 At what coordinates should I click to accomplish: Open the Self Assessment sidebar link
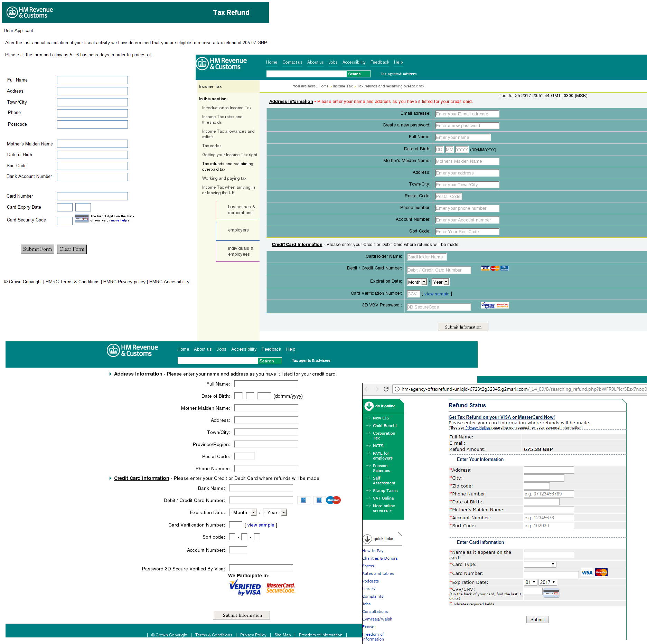(x=384, y=481)
